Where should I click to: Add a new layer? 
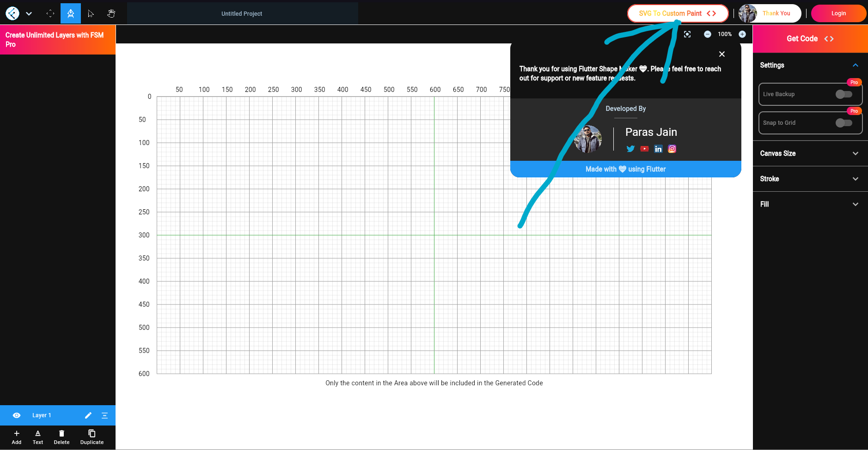coord(17,437)
